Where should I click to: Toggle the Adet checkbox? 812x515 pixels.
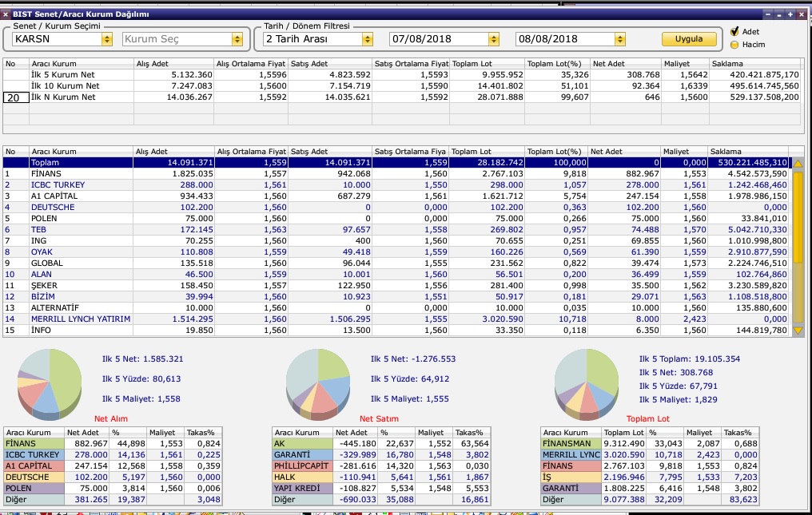pyautogui.click(x=734, y=32)
